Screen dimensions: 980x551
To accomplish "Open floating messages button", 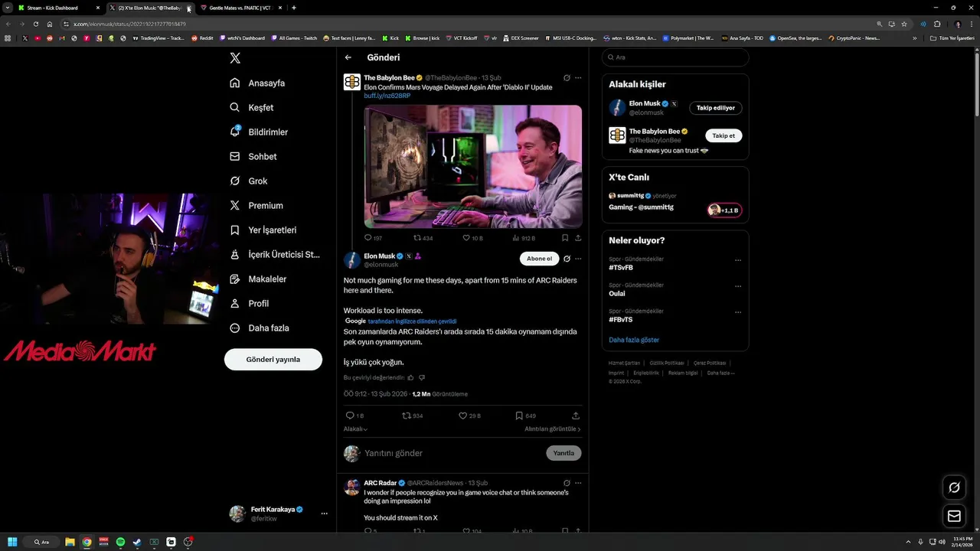I will coord(954,517).
